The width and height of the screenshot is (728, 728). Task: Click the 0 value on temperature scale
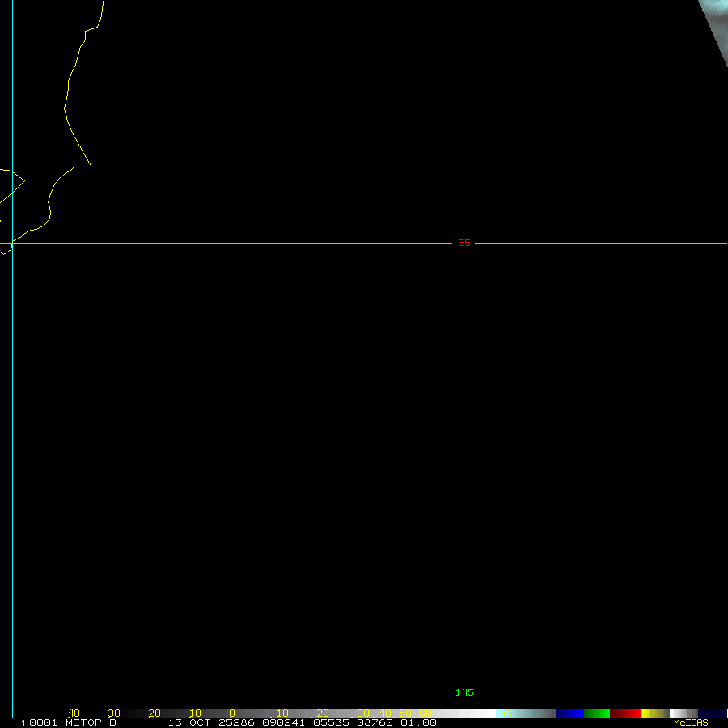232,713
